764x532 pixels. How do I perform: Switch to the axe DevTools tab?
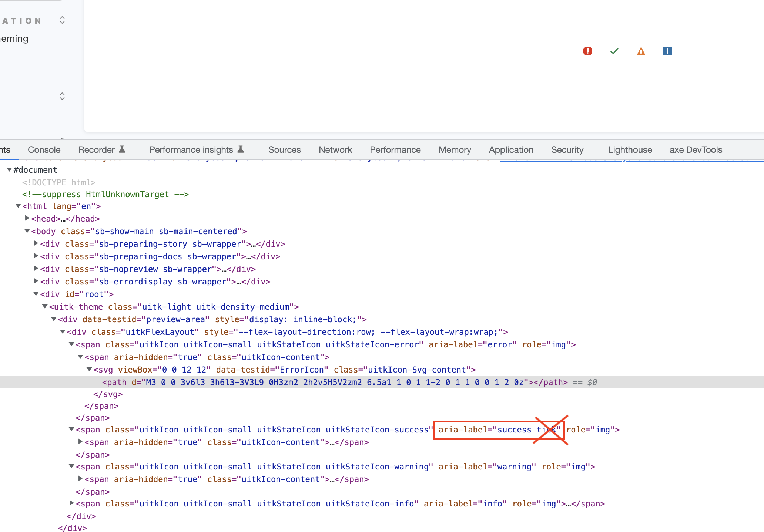point(696,149)
